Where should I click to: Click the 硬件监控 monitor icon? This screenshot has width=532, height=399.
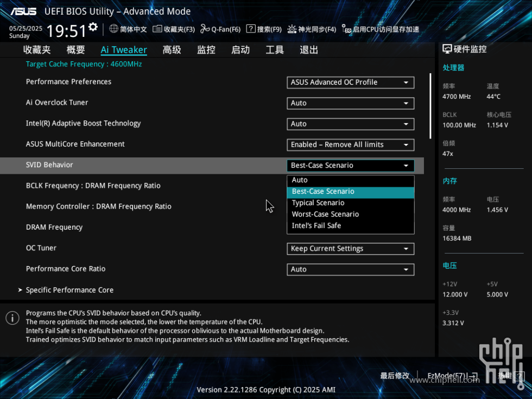(x=447, y=49)
